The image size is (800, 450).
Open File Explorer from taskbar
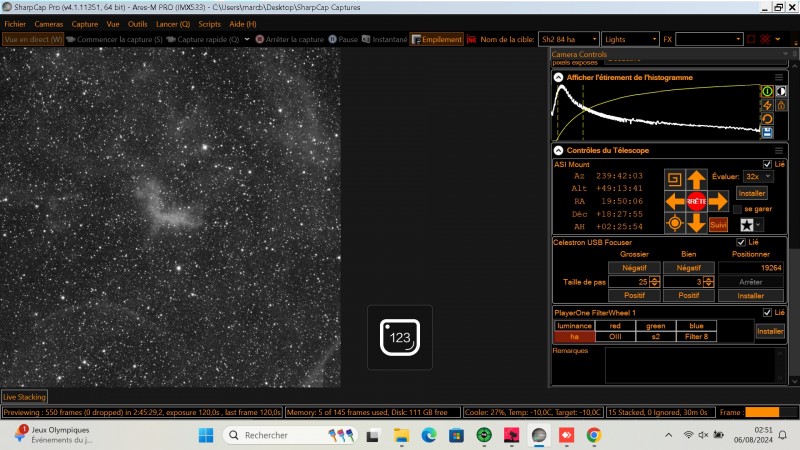point(401,435)
